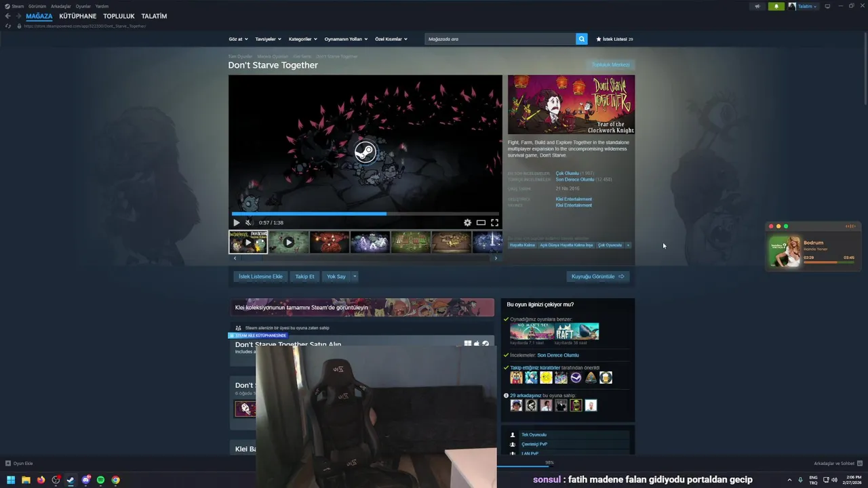The width and height of the screenshot is (868, 488).
Task: Open the announcements megaphone icon
Action: coord(757,6)
